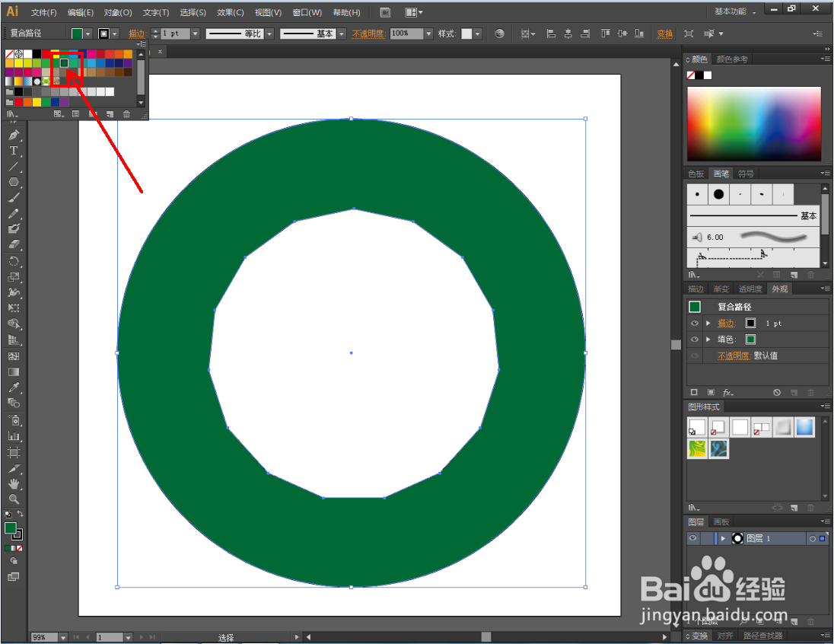Select the Zoom magnifier tool

pos(14,499)
